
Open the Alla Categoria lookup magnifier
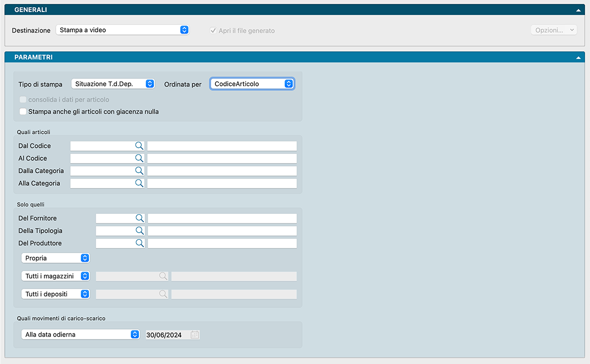tap(139, 183)
